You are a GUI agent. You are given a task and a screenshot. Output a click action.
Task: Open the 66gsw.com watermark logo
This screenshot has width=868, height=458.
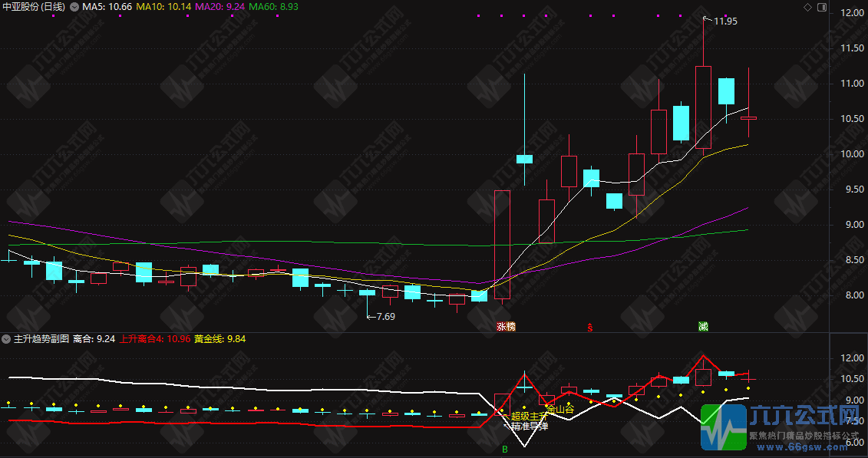tap(781, 427)
